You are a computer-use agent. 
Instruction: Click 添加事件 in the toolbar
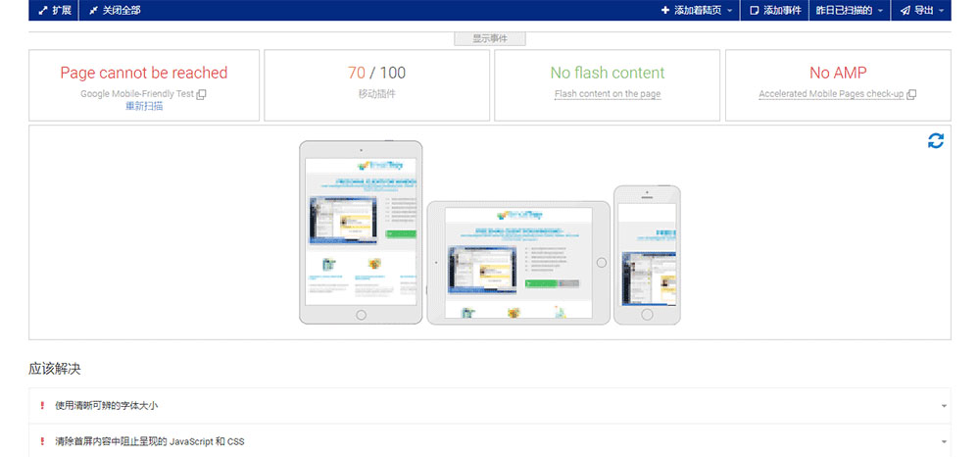[x=775, y=10]
